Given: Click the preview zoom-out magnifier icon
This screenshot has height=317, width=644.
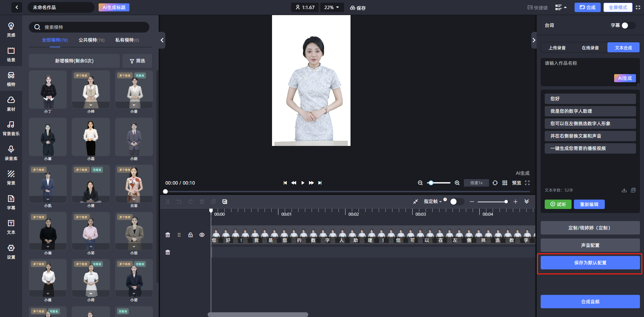Looking at the screenshot, I should [x=420, y=183].
